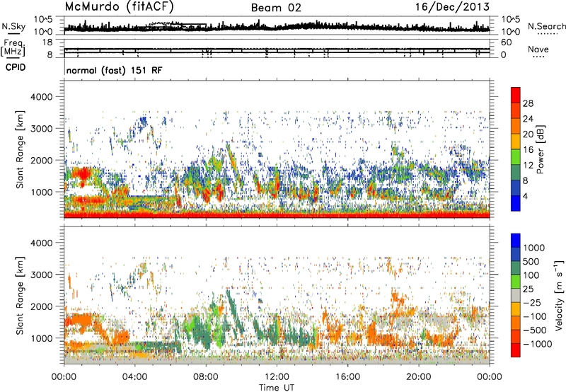Click the 'Freq. [MHz]' axis label
This screenshot has width=566, height=392.
pos(14,47)
